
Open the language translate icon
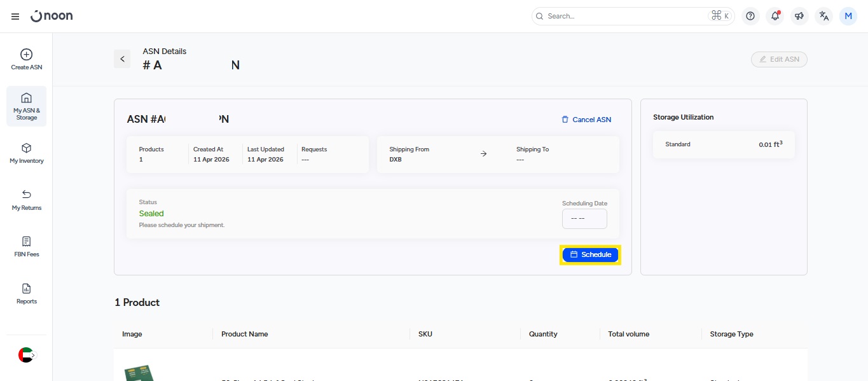click(x=824, y=16)
